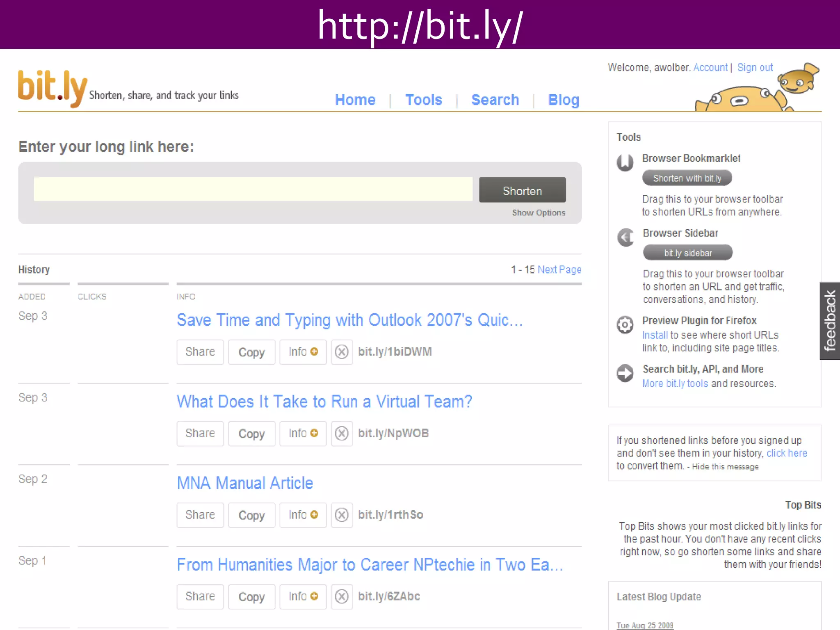840x630 pixels.
Task: Expand Info for Virtual Team link
Action: (x=303, y=434)
